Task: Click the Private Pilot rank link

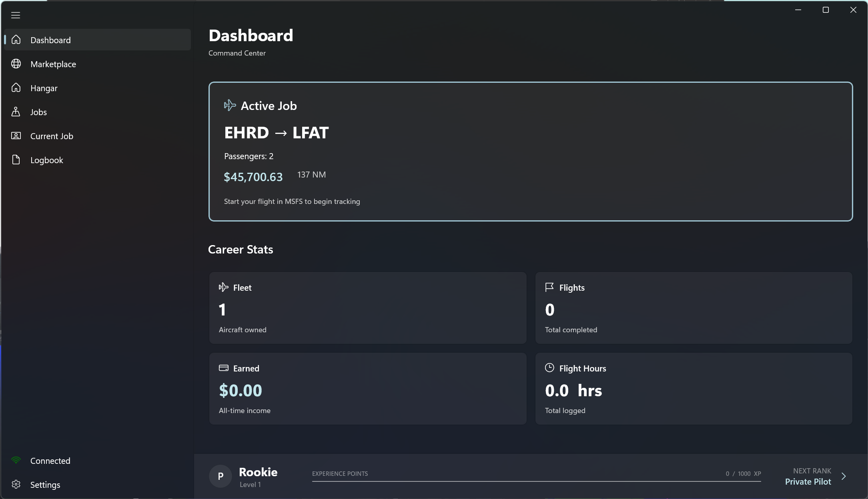Action: click(808, 481)
